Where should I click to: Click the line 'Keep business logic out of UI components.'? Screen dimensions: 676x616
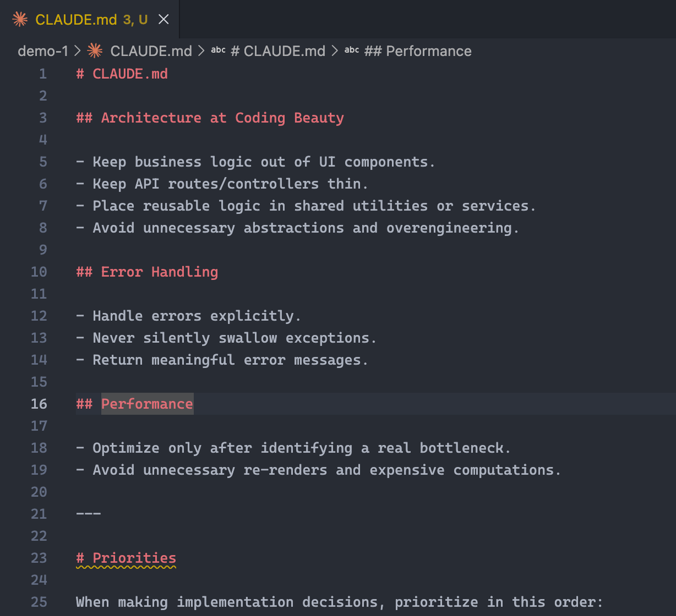point(256,162)
